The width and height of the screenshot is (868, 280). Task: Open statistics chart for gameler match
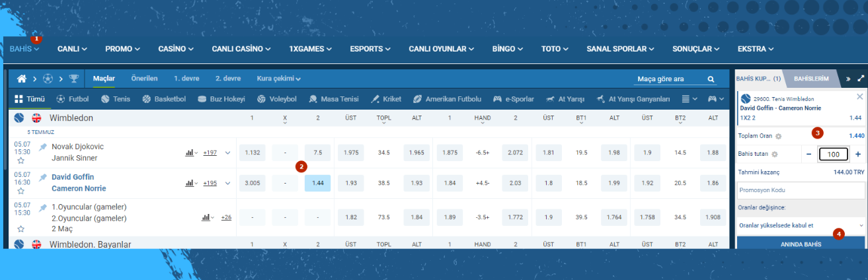(208, 217)
